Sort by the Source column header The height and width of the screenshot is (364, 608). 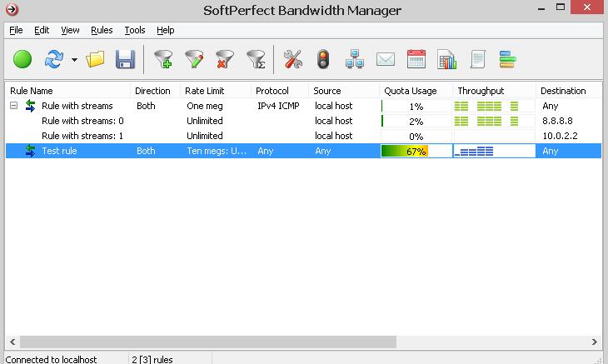tap(344, 91)
